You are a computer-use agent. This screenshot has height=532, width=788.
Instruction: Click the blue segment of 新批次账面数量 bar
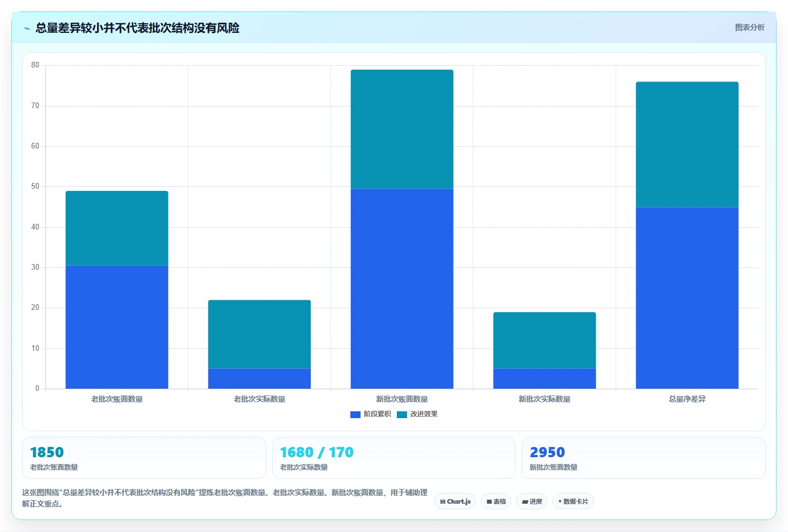point(402,289)
